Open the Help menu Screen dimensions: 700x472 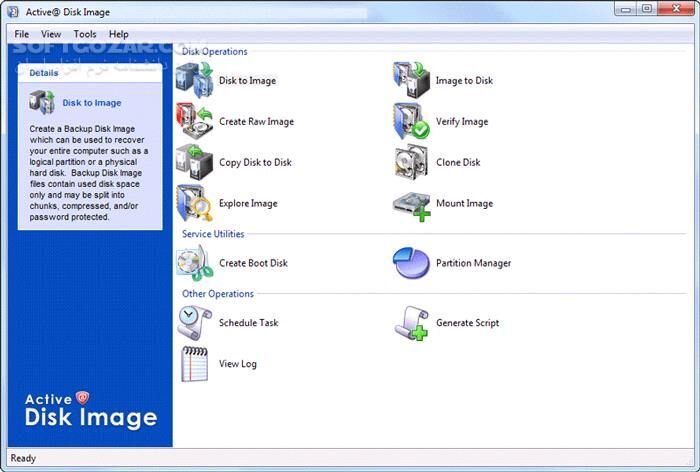(119, 34)
